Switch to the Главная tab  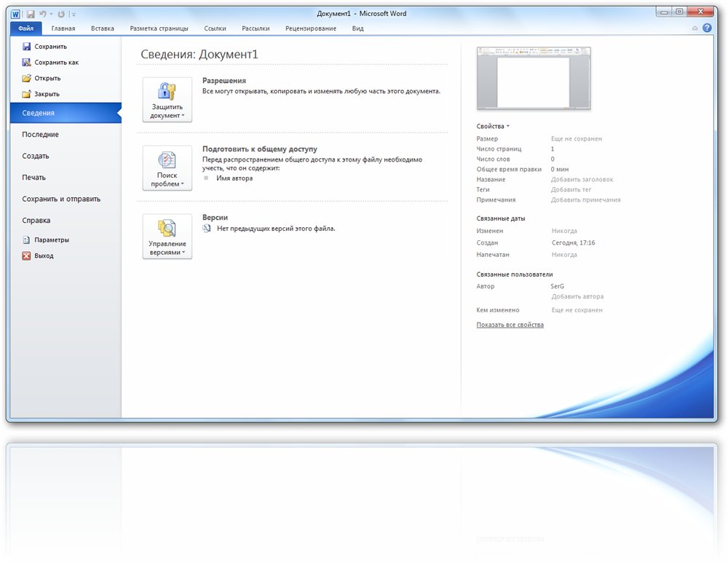63,28
